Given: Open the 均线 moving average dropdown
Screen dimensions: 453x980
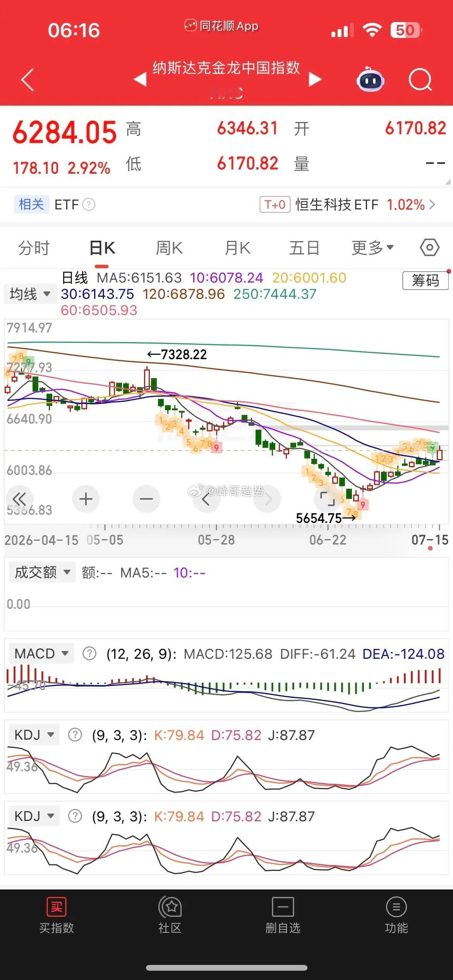Looking at the screenshot, I should tap(30, 294).
